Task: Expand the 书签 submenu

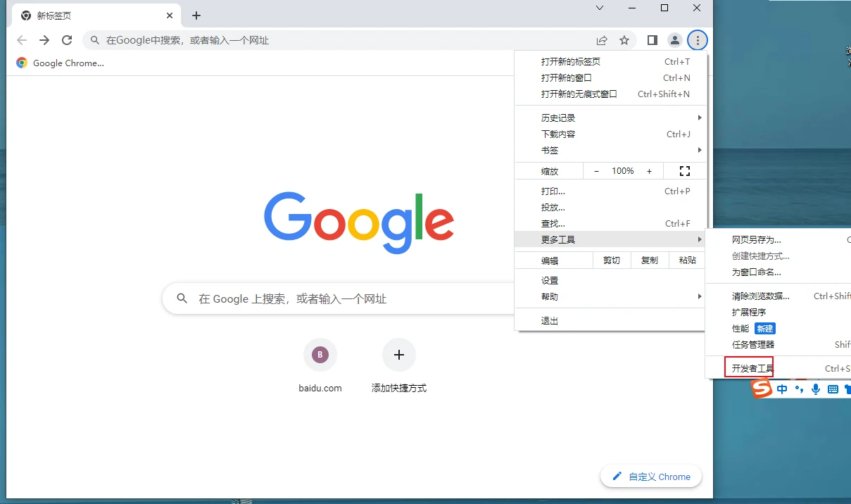Action: (x=610, y=151)
